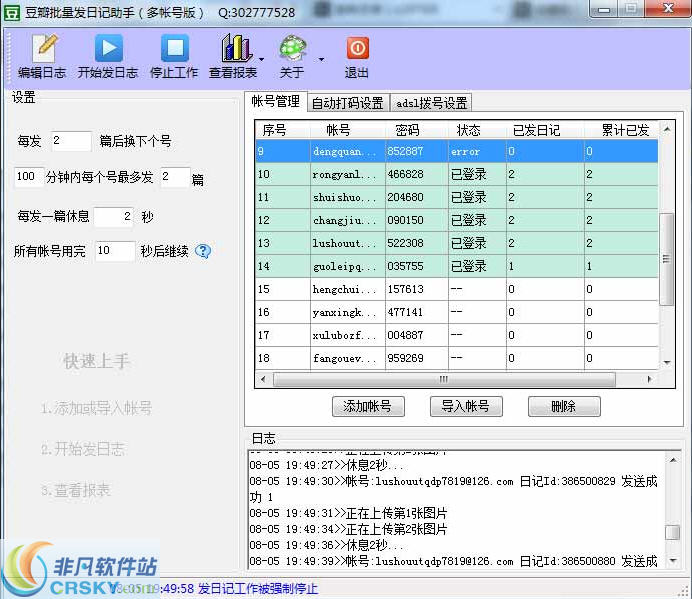Click account table vertical scrollbar thumb
The image size is (692, 599).
[666, 259]
